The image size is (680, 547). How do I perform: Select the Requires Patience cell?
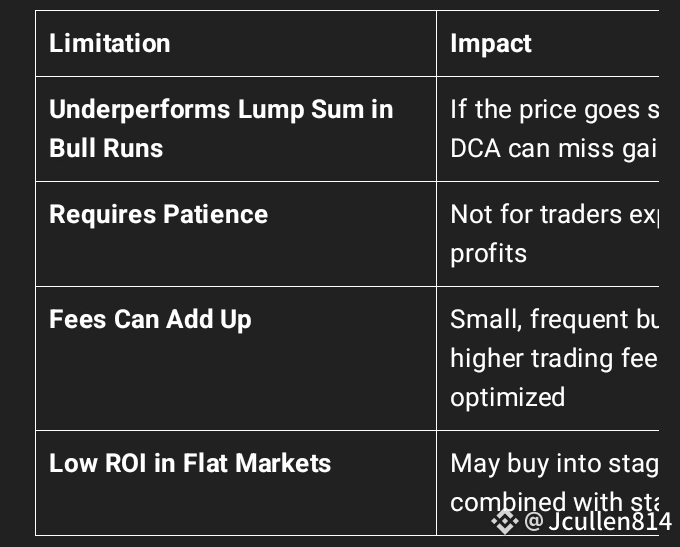tap(235, 234)
